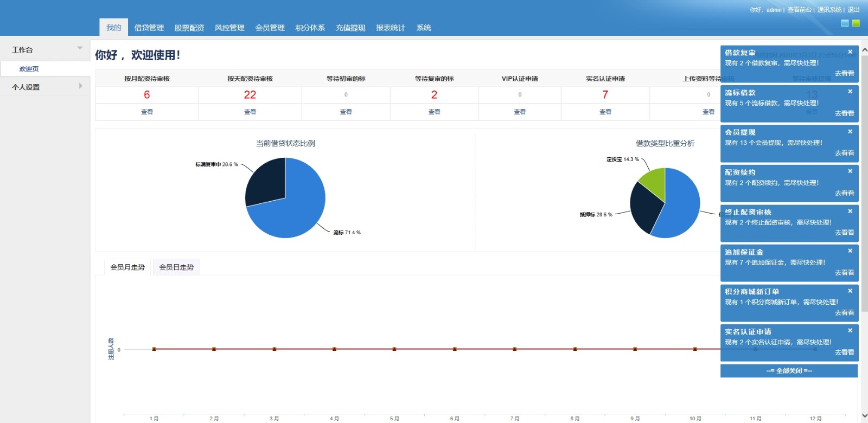Click the 标满复审中 28.6% dark pie slice
This screenshot has height=423, width=868.
click(266, 182)
